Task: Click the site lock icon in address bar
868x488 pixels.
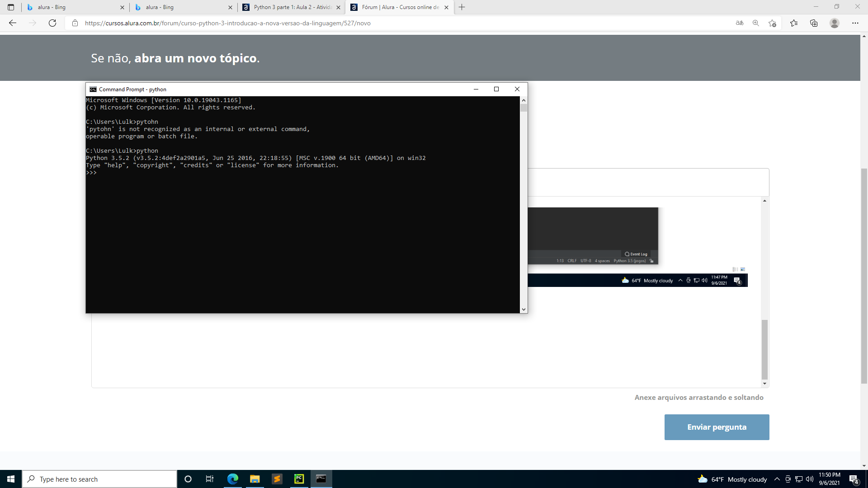Action: tap(75, 23)
